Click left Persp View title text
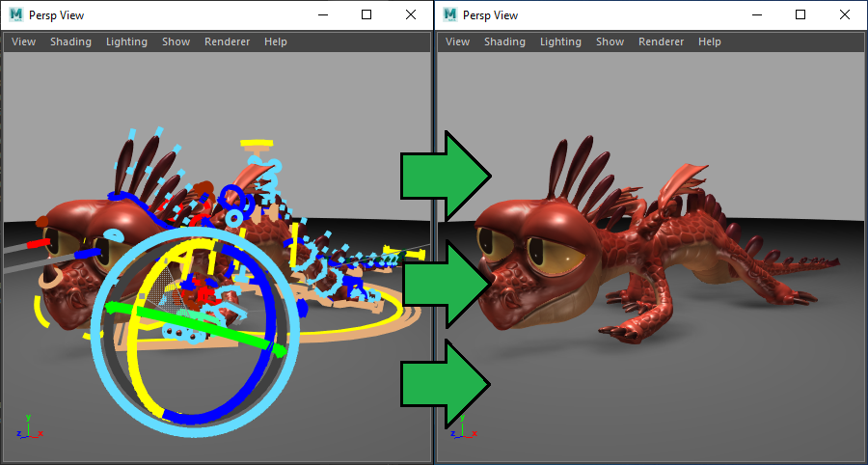 pyautogui.click(x=57, y=15)
